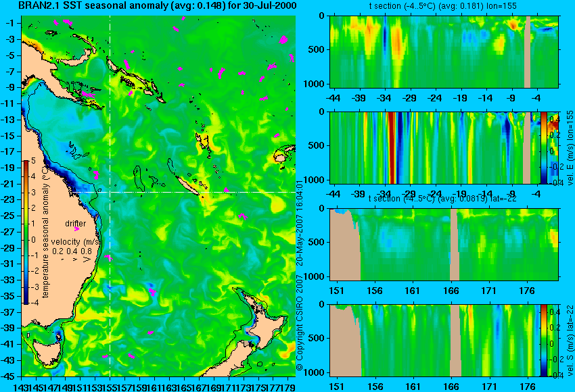
Task: Click the vel. E color scale bar
Action: 544,147
